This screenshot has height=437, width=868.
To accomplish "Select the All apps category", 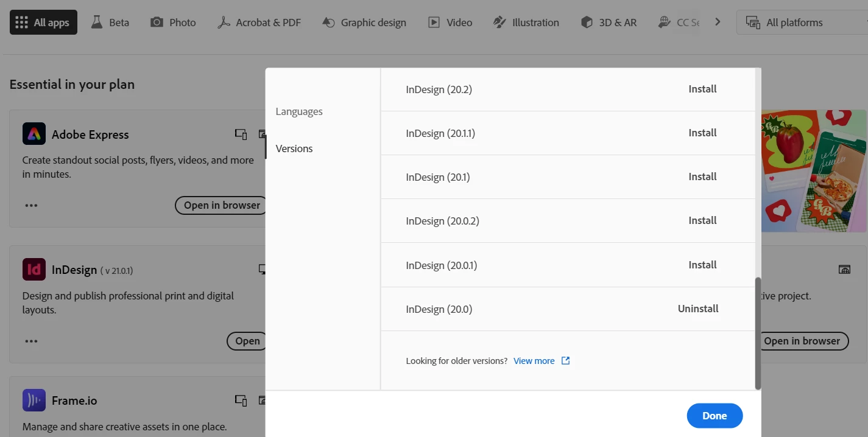I will [x=43, y=23].
